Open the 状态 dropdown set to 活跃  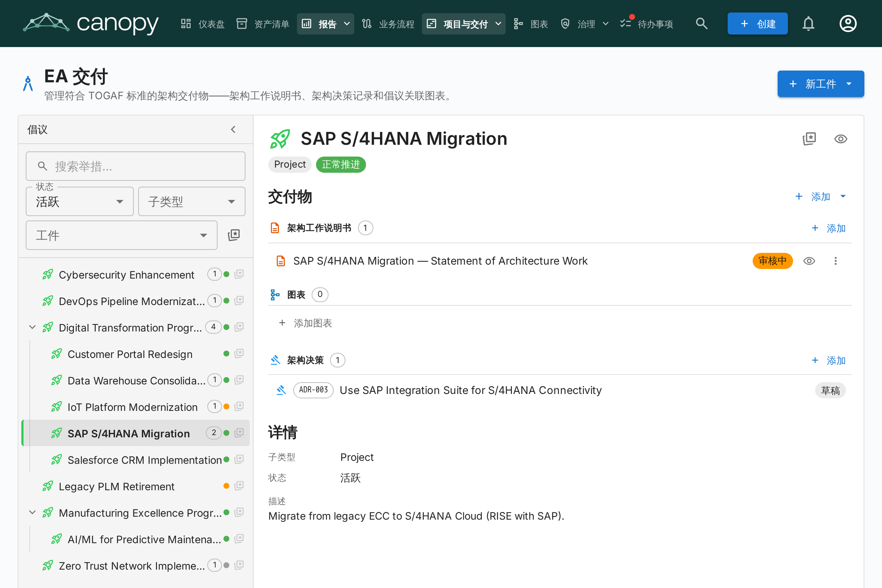[x=79, y=202]
